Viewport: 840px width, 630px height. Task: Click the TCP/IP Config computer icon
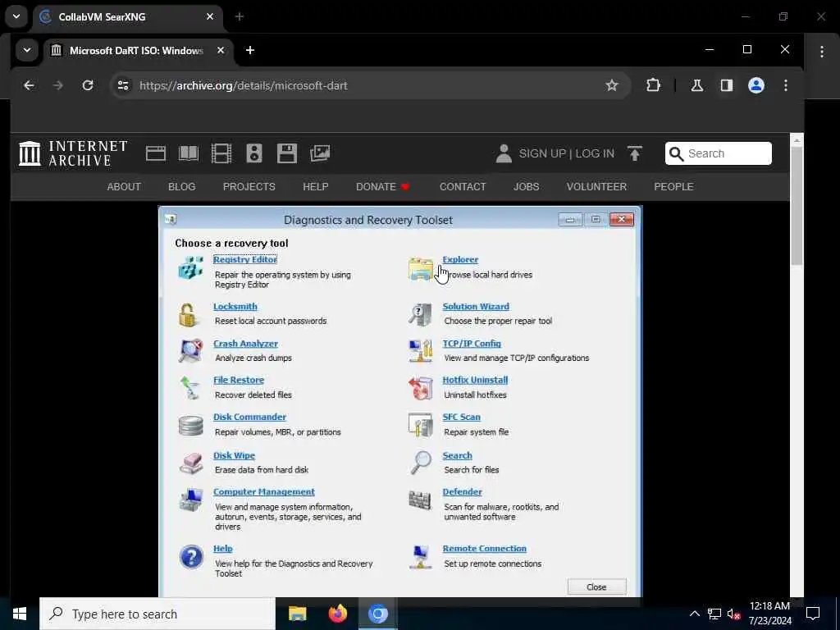point(421,350)
